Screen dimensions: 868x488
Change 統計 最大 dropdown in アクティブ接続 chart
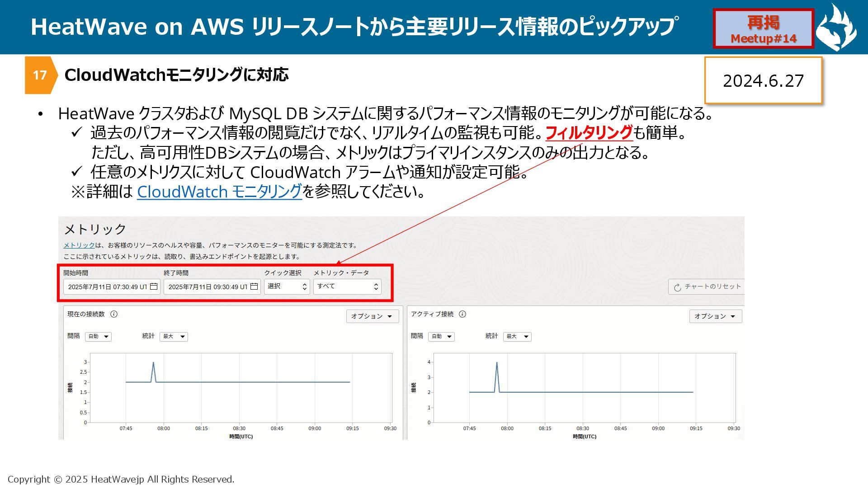coord(517,337)
